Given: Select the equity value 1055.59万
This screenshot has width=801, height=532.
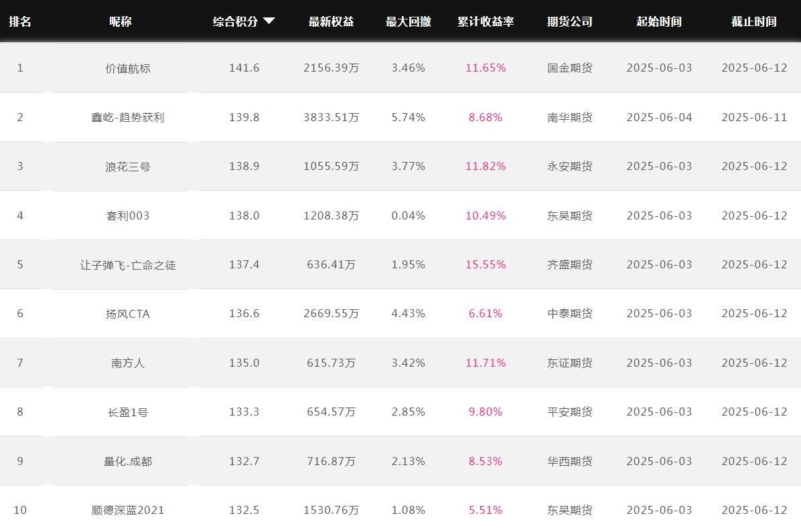Looking at the screenshot, I should tap(331, 167).
